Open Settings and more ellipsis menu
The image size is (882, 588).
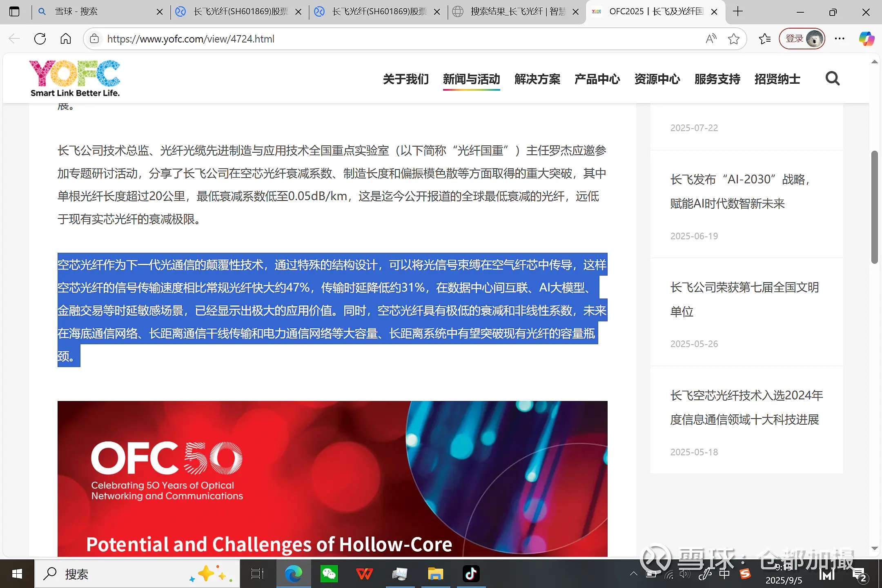click(840, 39)
